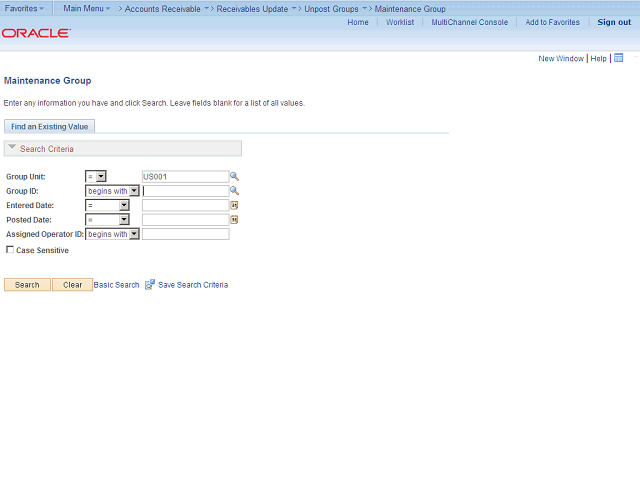
Task: Open Group Unit operator dropdown
Action: point(96,176)
